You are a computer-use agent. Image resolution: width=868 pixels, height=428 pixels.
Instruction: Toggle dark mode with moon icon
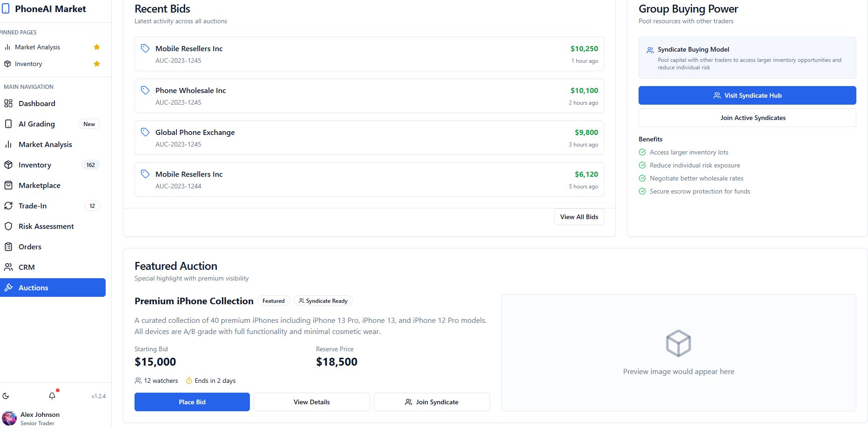[6, 396]
